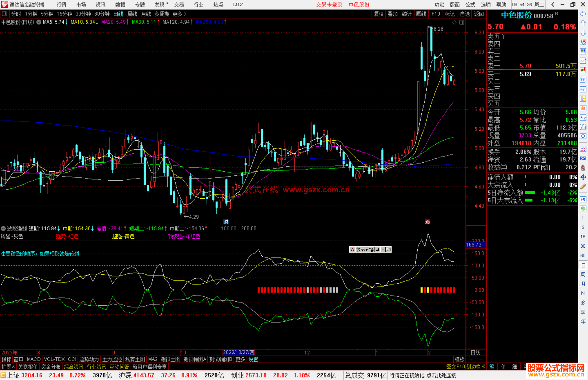The width and height of the screenshot is (588, 380).
Task: Click the blue back arrow sidebar icon
Action: (x=583, y=14)
